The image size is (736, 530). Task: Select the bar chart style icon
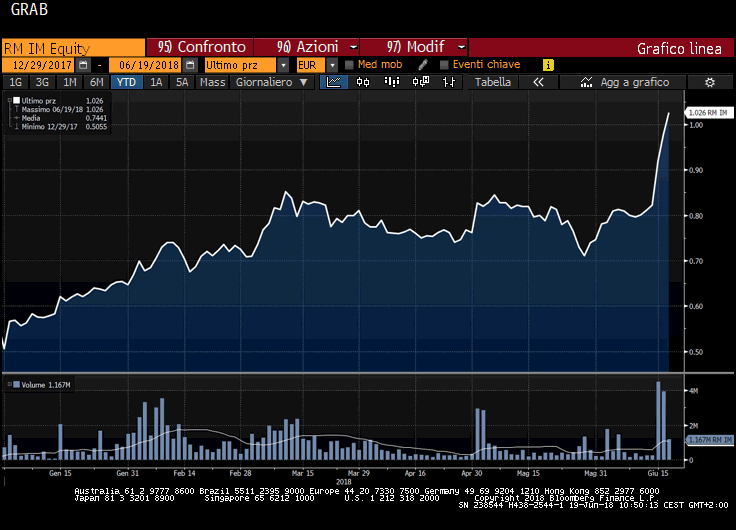coord(391,82)
